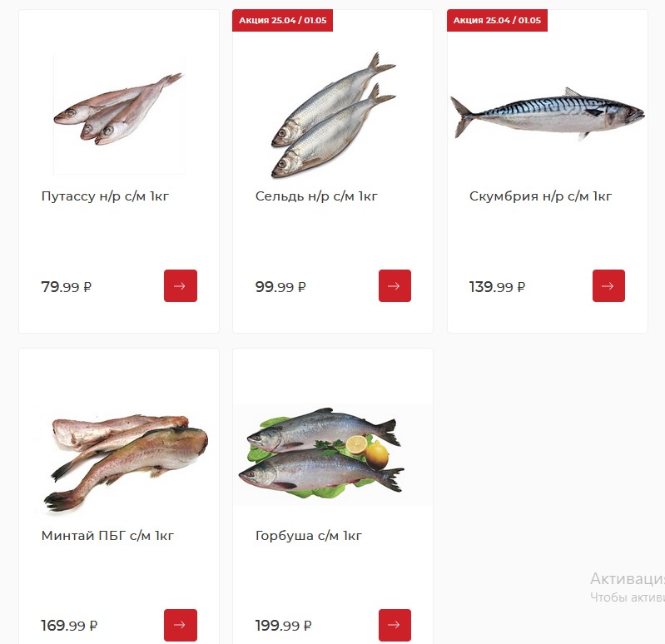Click the Акция 25.04 / 01.05 badge on Скумбрия

pyautogui.click(x=497, y=20)
